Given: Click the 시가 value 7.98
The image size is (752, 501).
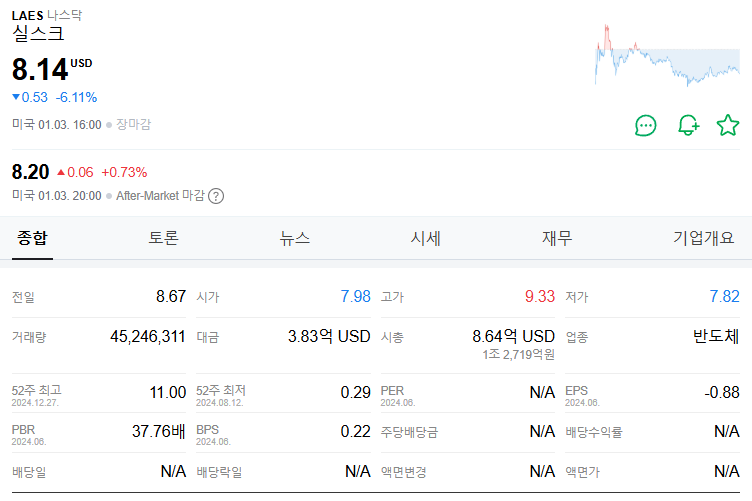Looking at the screenshot, I should [355, 296].
